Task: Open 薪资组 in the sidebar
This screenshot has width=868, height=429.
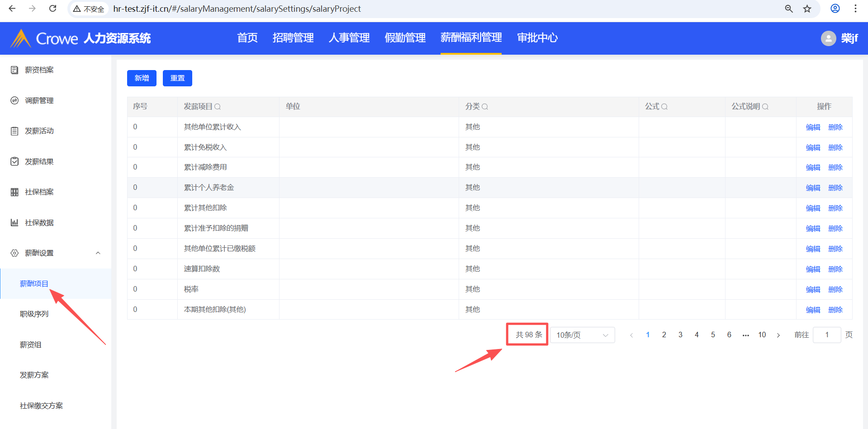Action: (31, 344)
